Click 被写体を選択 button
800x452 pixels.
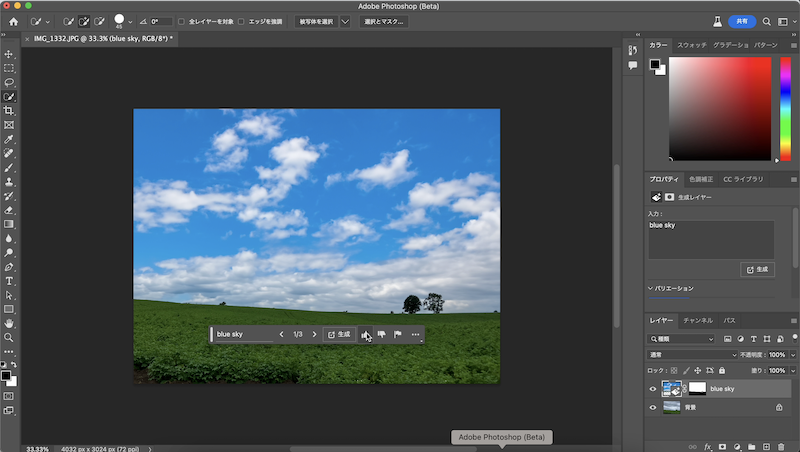(x=316, y=21)
